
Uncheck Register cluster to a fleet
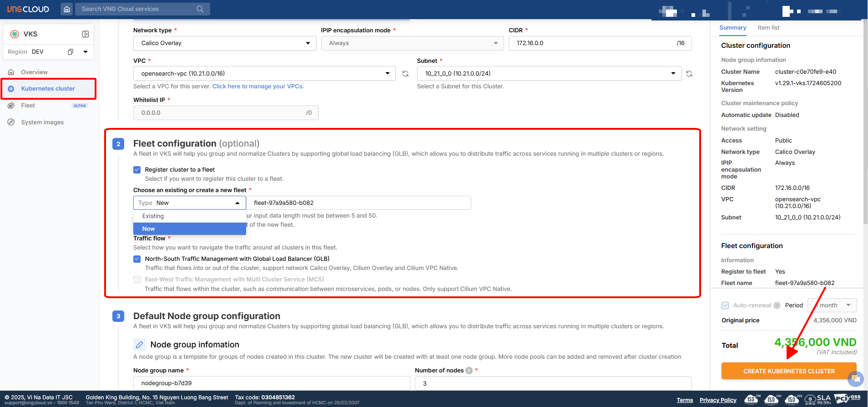coord(137,170)
